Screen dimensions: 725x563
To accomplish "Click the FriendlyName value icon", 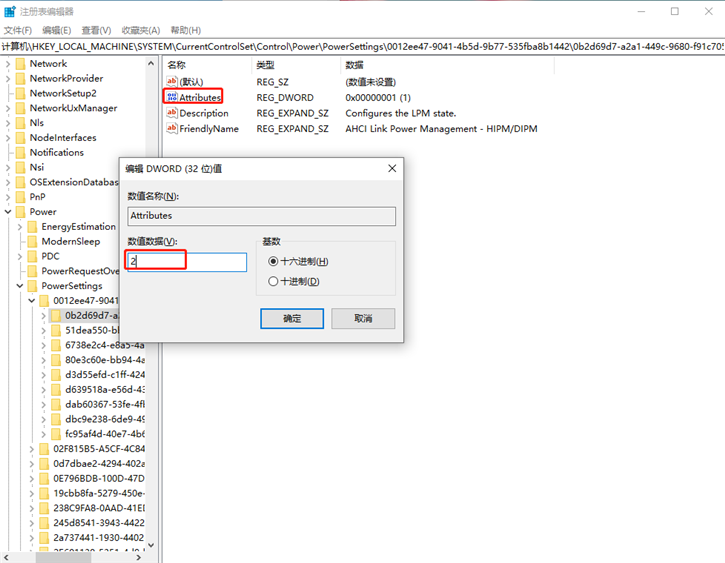I will pos(171,129).
